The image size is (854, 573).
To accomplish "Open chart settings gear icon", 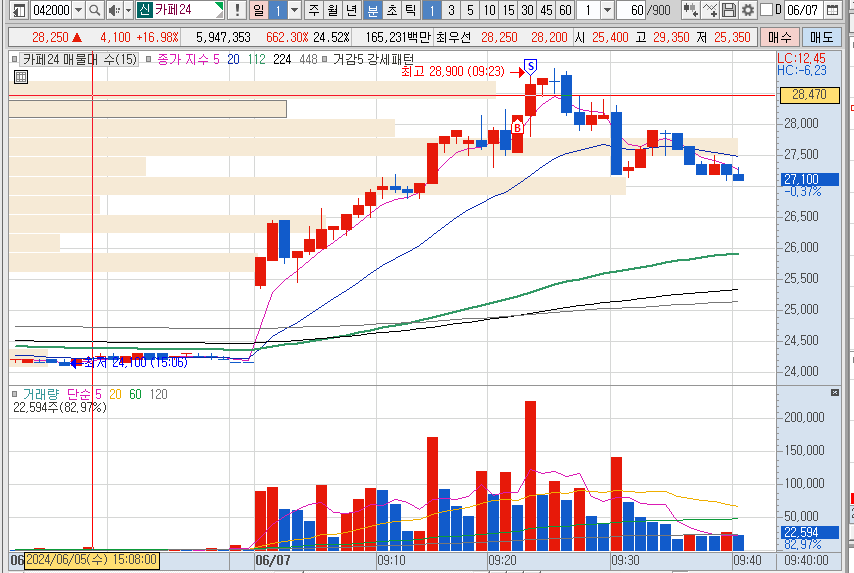I will (x=748, y=10).
